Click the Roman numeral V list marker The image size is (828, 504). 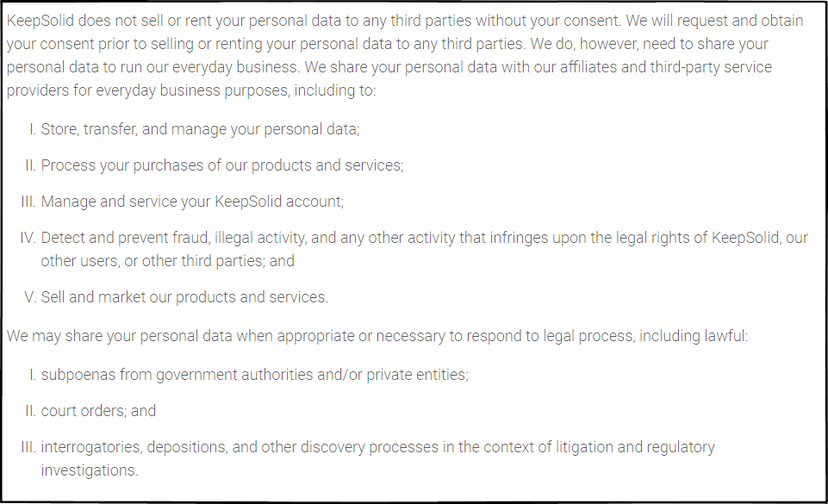tap(30, 297)
